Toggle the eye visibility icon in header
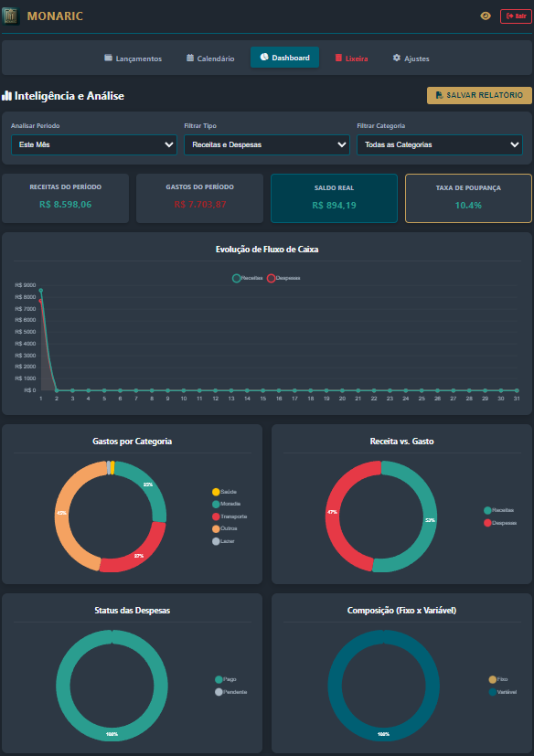This screenshot has height=756, width=534. click(x=486, y=16)
